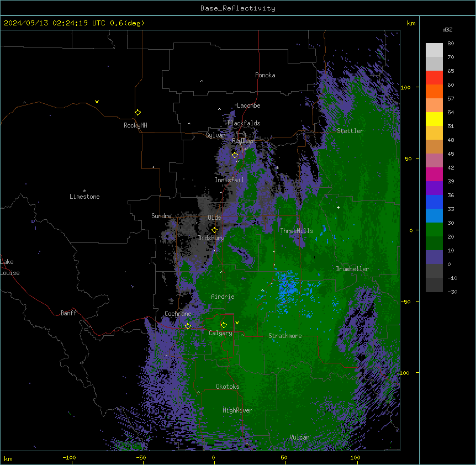Select the asterisk marker above Limestone
The image size is (476, 465).
pyautogui.click(x=84, y=191)
